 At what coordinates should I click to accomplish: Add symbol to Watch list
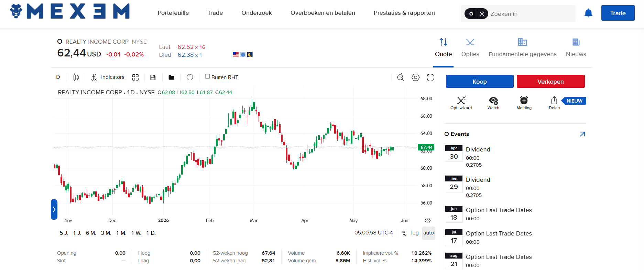(x=493, y=103)
